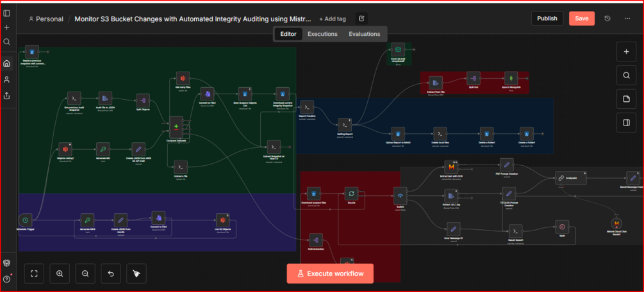This screenshot has height=292, width=644.
Task: Switch to the Executions tab
Action: click(x=322, y=34)
